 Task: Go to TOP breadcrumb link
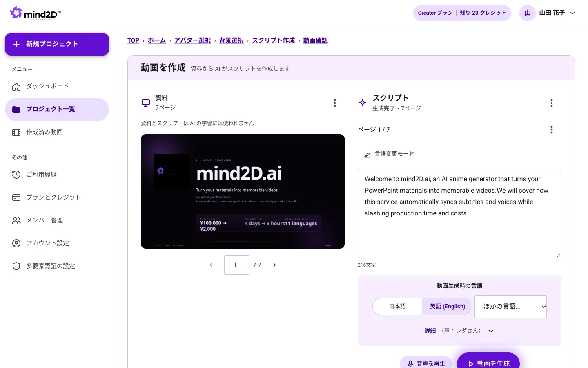click(x=133, y=40)
